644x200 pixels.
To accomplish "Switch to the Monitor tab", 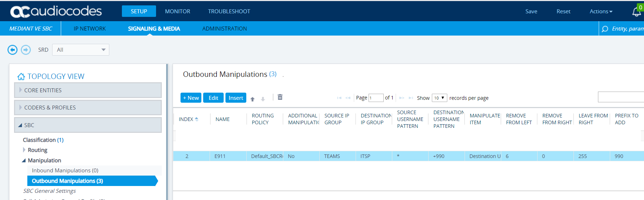I will (178, 11).
